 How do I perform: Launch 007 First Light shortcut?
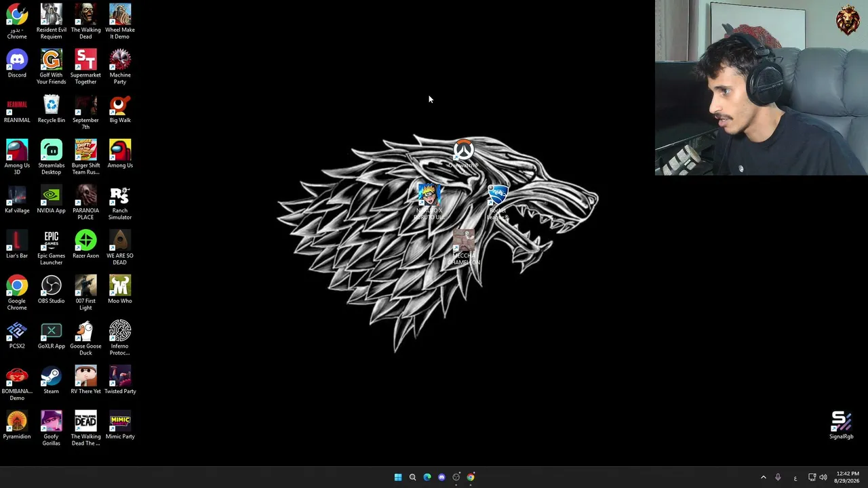(85, 292)
